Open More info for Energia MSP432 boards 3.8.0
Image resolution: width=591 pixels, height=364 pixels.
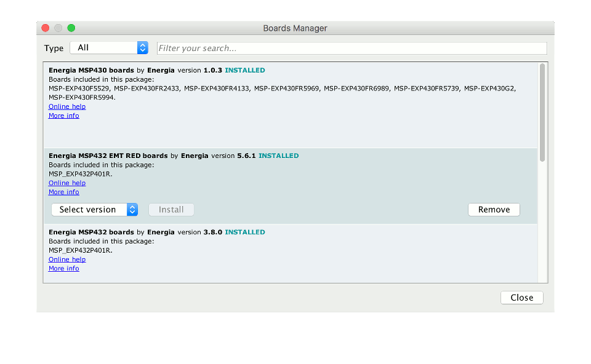pyautogui.click(x=63, y=269)
